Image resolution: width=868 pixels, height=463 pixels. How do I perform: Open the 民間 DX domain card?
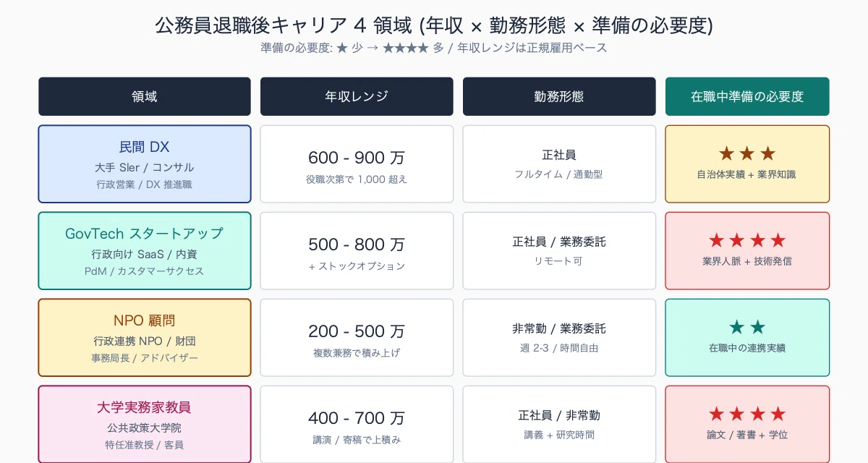[145, 164]
